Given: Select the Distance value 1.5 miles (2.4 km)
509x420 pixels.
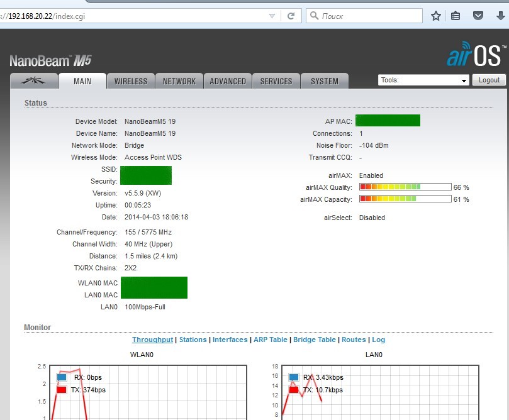Looking at the screenshot, I should (151, 257).
